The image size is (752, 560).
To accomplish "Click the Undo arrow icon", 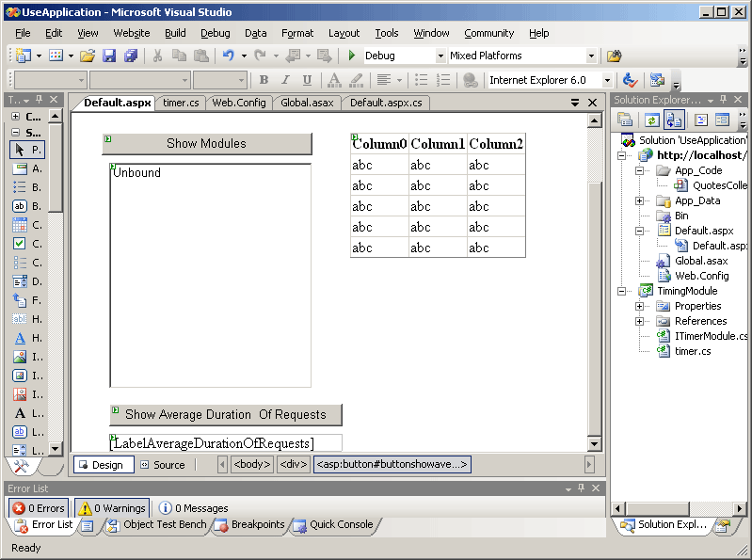I will (x=229, y=56).
